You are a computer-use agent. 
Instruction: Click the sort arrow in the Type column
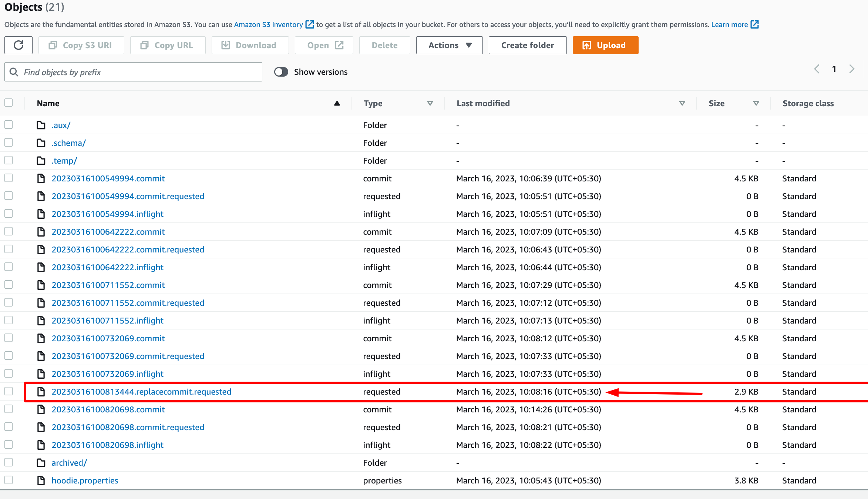coord(430,103)
